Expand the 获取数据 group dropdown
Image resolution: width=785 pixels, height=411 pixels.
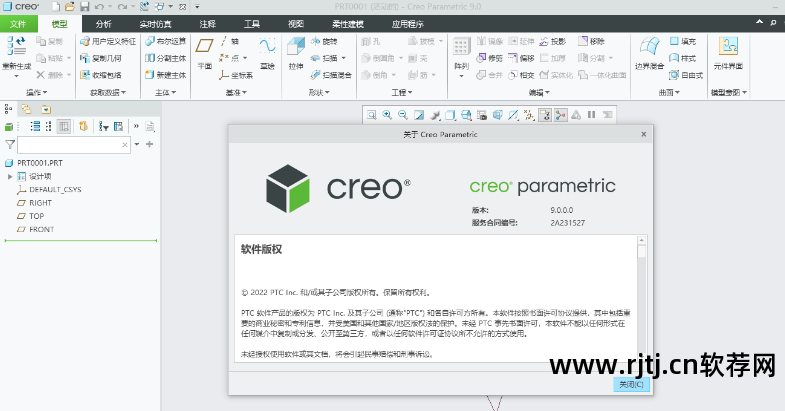click(x=108, y=93)
